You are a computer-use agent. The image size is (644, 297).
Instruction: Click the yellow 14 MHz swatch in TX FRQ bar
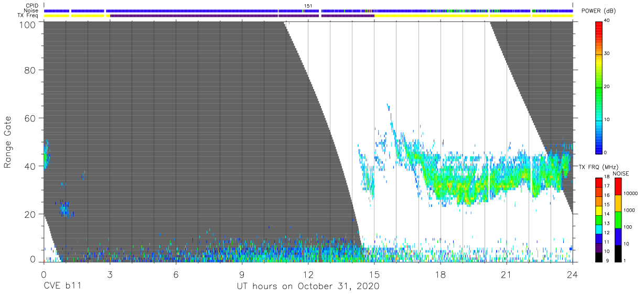[x=598, y=210]
